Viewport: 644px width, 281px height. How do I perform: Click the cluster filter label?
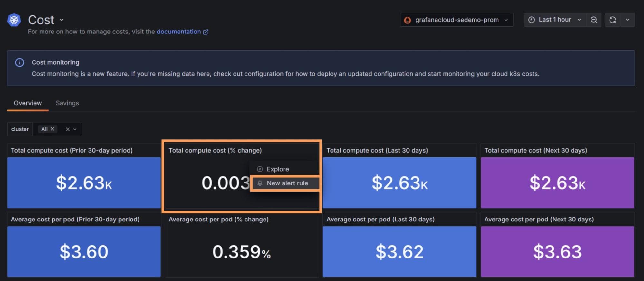tap(20, 129)
